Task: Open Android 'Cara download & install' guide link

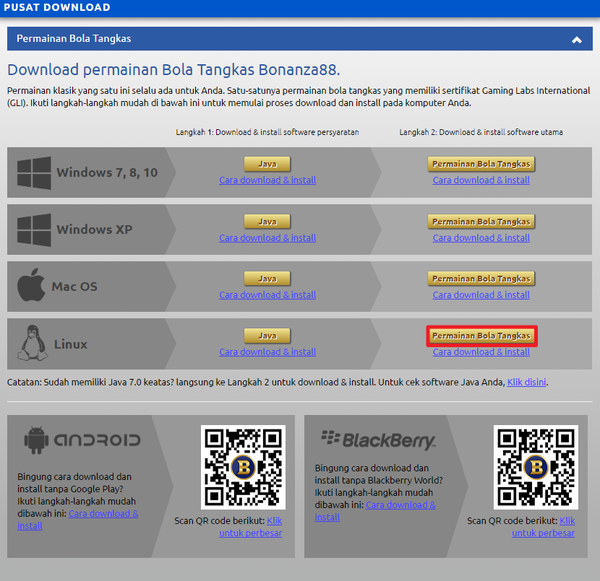Action: [x=103, y=514]
